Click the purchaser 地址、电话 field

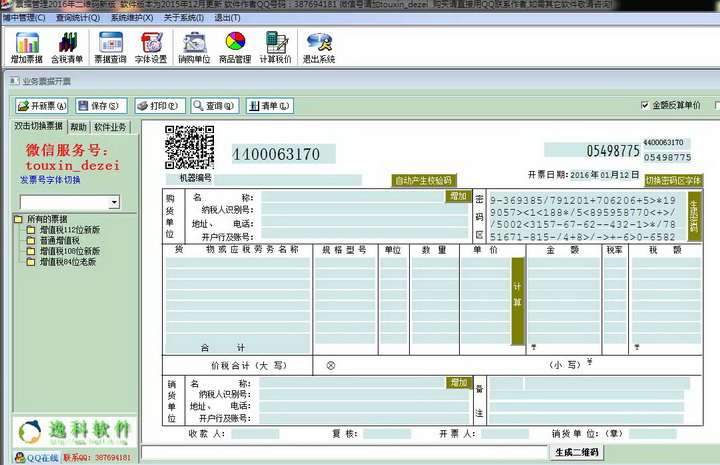(x=365, y=222)
